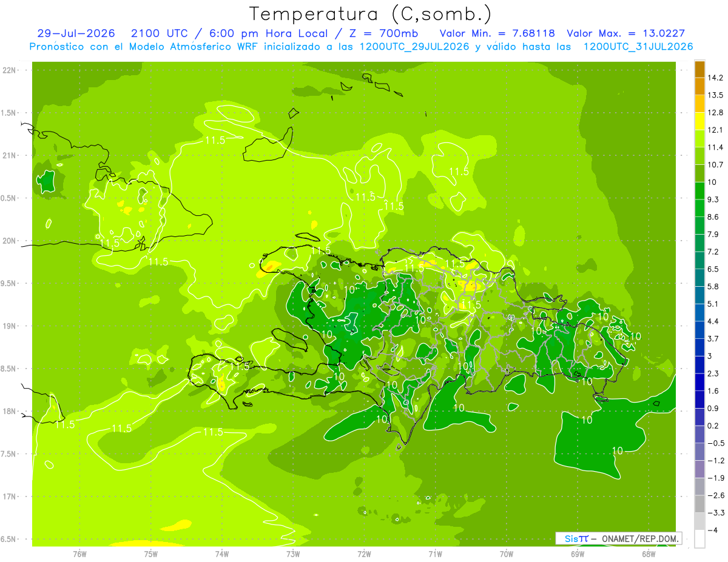Click the 21N latitude axis label
Screen dimensions: 728x562
click(10, 155)
